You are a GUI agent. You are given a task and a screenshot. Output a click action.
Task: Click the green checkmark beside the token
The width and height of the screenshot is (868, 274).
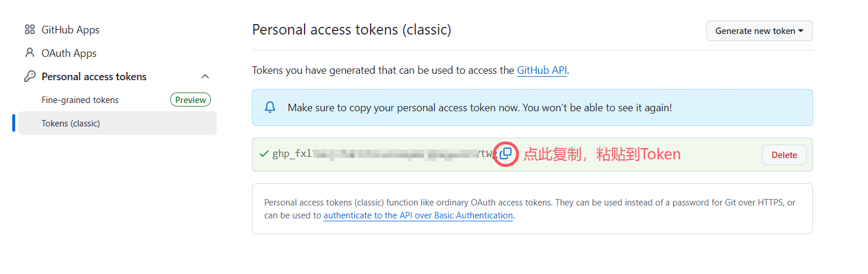pyautogui.click(x=264, y=155)
